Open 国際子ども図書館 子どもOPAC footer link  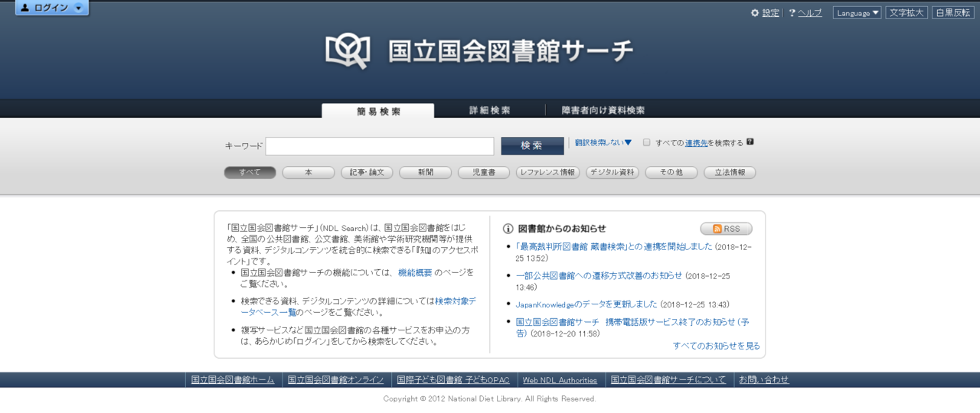[453, 380]
